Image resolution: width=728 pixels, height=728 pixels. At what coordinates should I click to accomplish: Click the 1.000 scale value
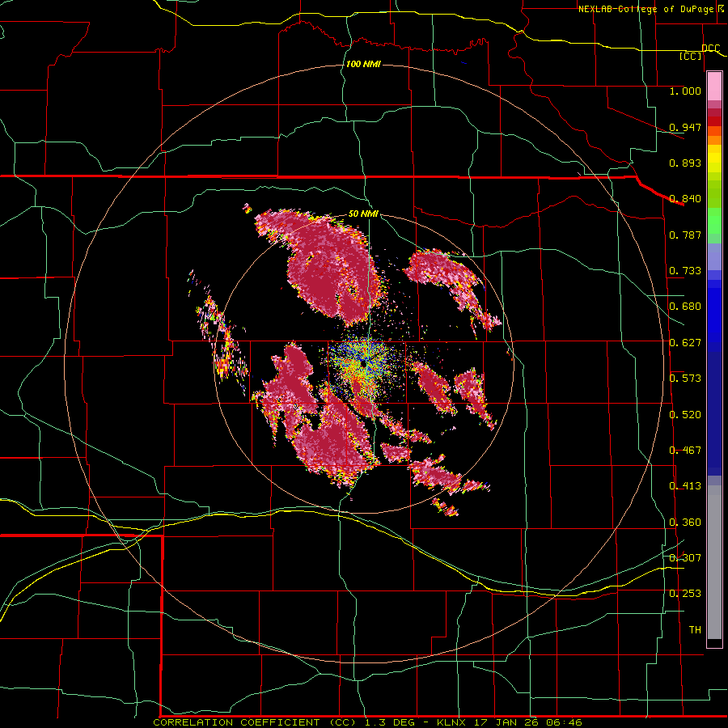pos(685,91)
